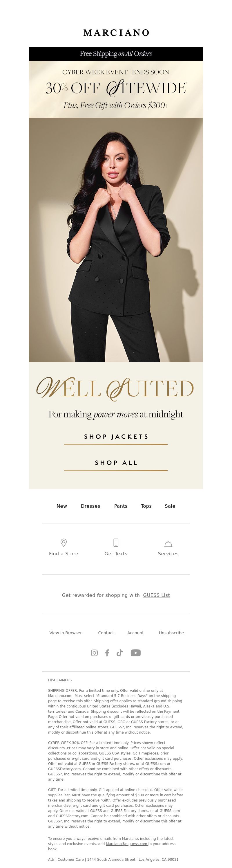The height and width of the screenshot is (868, 232).
Task: Click the Unsubscribe link
Action: point(171,633)
